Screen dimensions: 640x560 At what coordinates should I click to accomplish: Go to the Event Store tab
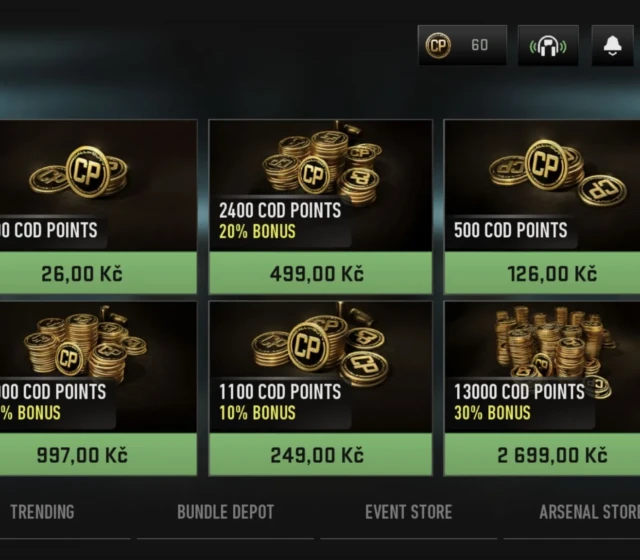click(408, 512)
